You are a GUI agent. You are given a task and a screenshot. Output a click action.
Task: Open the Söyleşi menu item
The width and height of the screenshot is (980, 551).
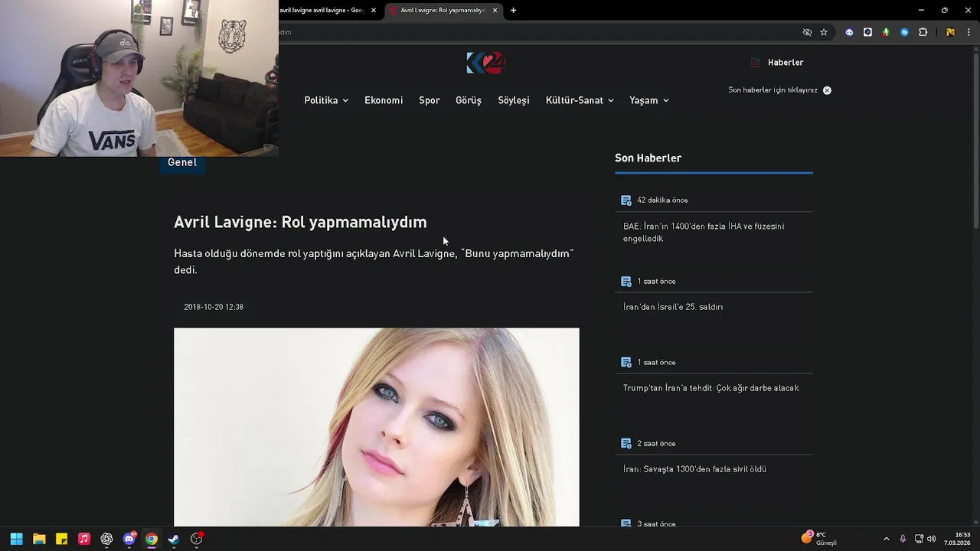tap(514, 100)
